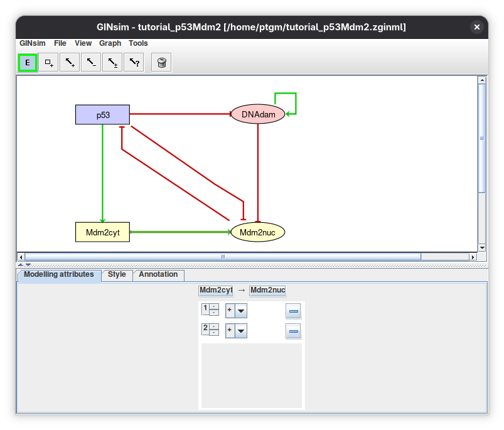This screenshot has height=430, width=504.
Task: Select the add positive interaction tool
Action: pyautogui.click(x=70, y=62)
